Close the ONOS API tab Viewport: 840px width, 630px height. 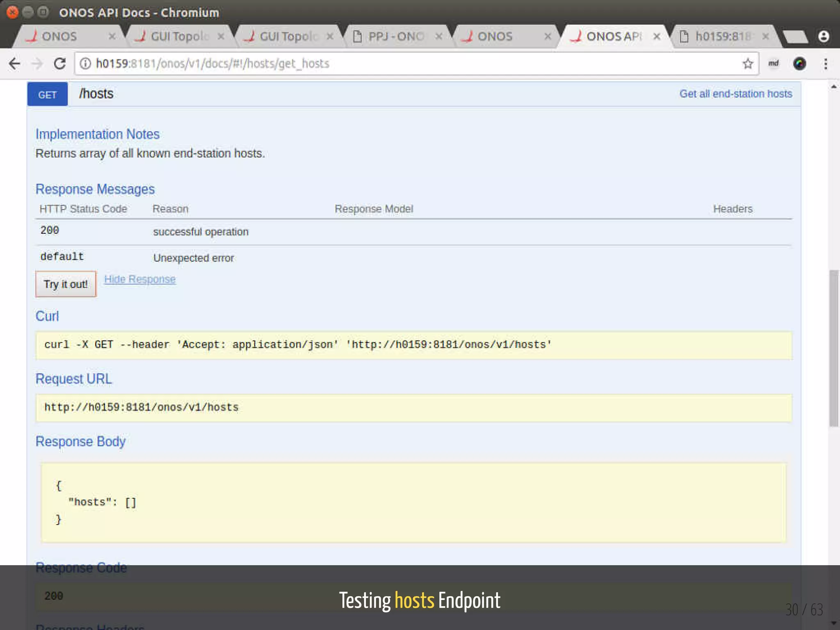click(657, 37)
